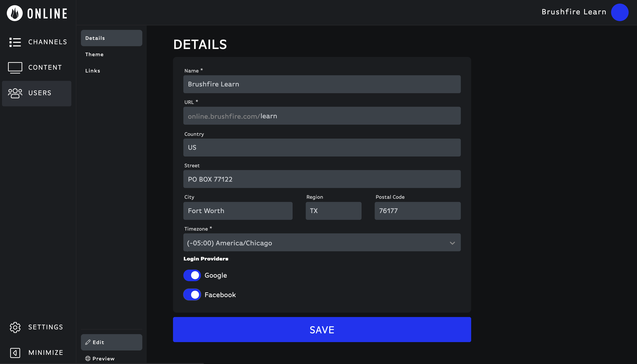The image size is (637, 364).
Task: Expand the America/Chicago timezone selector chevron
Action: 452,243
